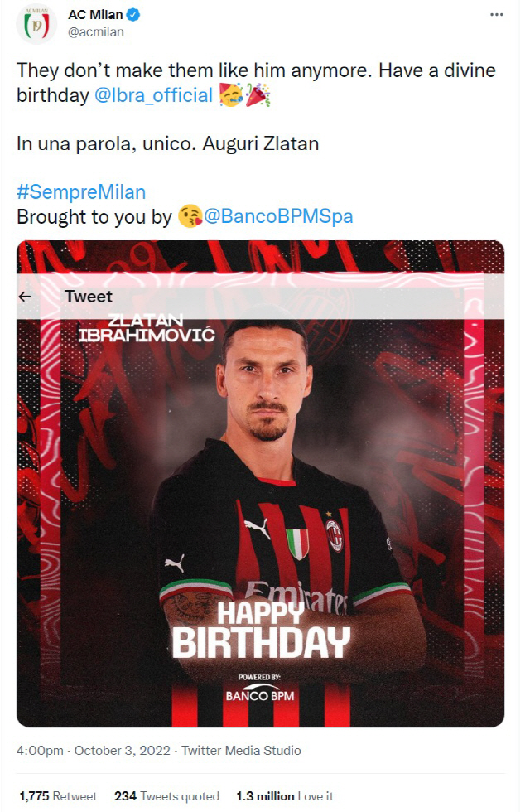Click the AC Milan profile avatar
This screenshot has width=530, height=812.
(x=36, y=24)
